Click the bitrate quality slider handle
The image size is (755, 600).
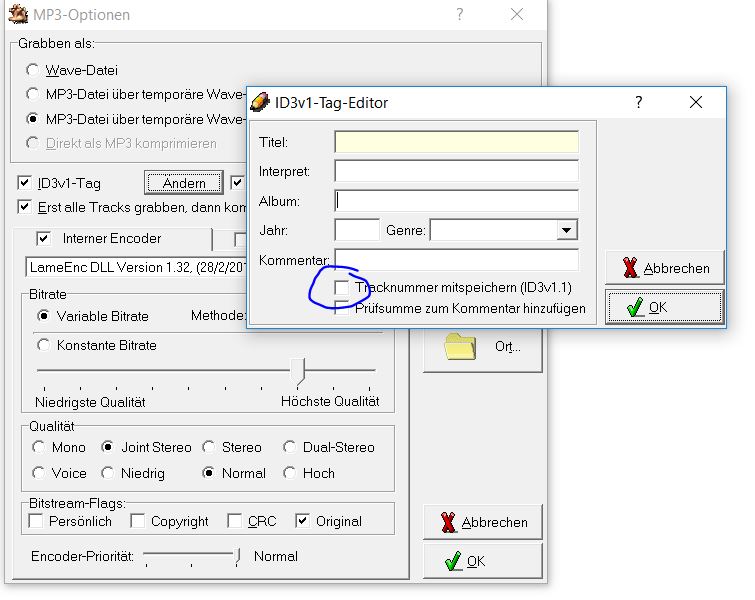[298, 372]
